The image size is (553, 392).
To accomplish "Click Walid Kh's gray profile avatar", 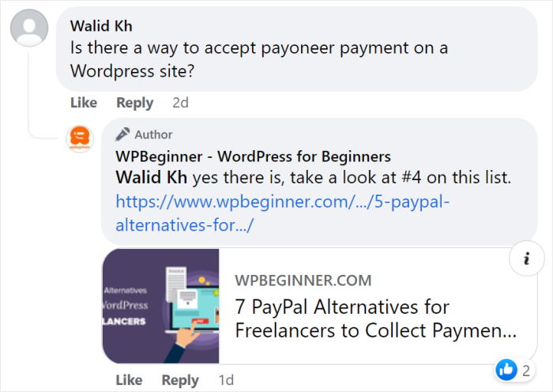I will pyautogui.click(x=29, y=28).
